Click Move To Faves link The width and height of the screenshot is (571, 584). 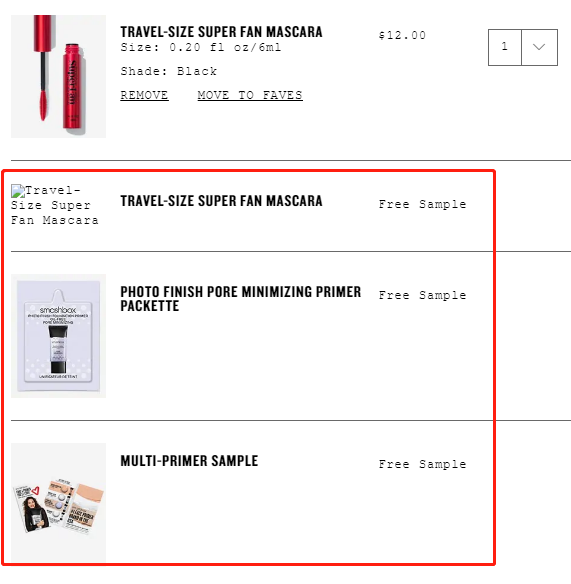[x=250, y=95]
